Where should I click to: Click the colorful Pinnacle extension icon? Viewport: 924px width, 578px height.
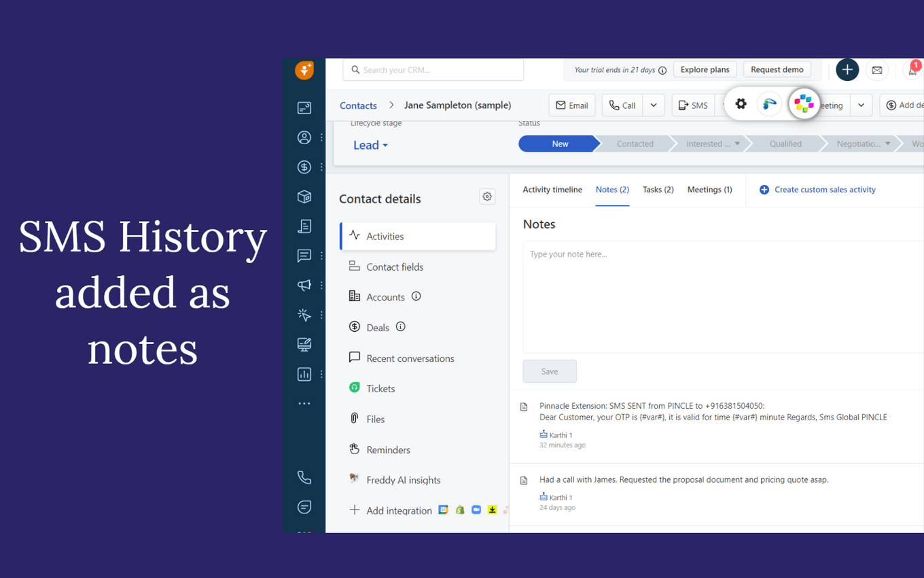point(804,104)
